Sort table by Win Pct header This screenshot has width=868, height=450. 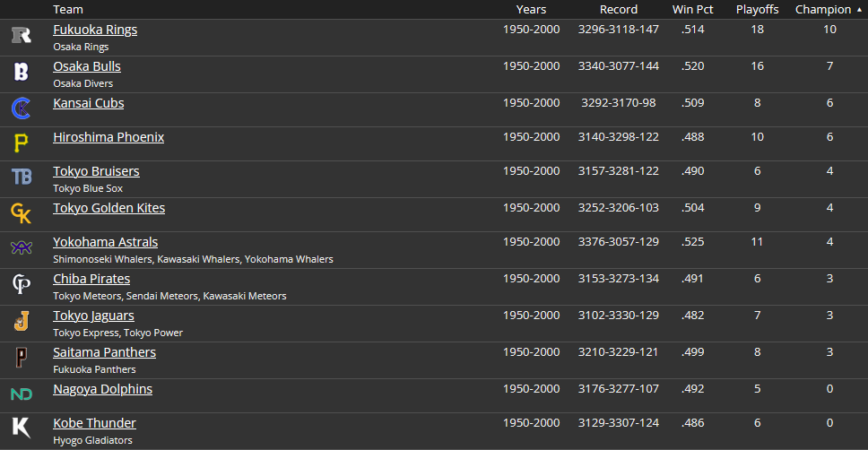[692, 9]
